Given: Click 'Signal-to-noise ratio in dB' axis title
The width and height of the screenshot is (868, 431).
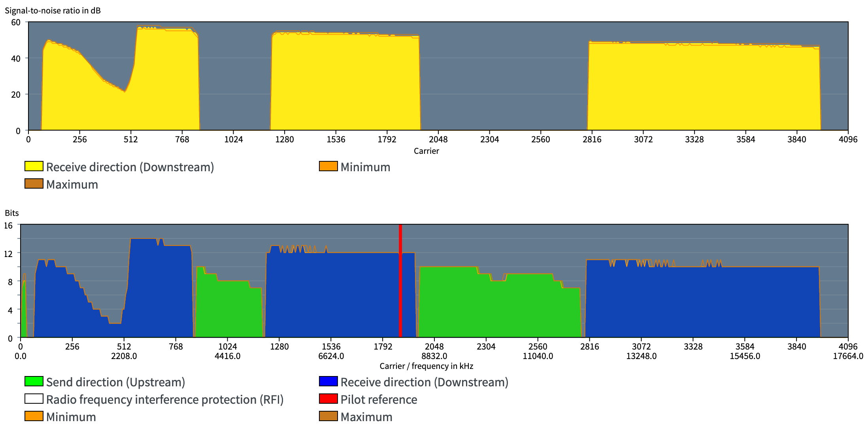Looking at the screenshot, I should coord(53,11).
